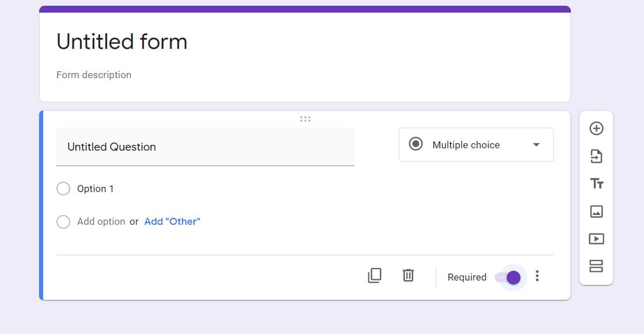The height and width of the screenshot is (334, 644).
Task: Add title and description via the Tt icon
Action: [596, 183]
